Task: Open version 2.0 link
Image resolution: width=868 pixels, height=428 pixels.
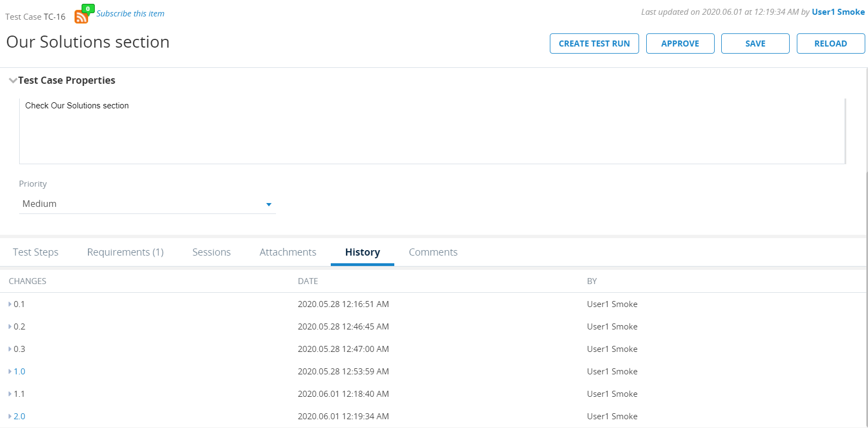Action: [x=20, y=417]
